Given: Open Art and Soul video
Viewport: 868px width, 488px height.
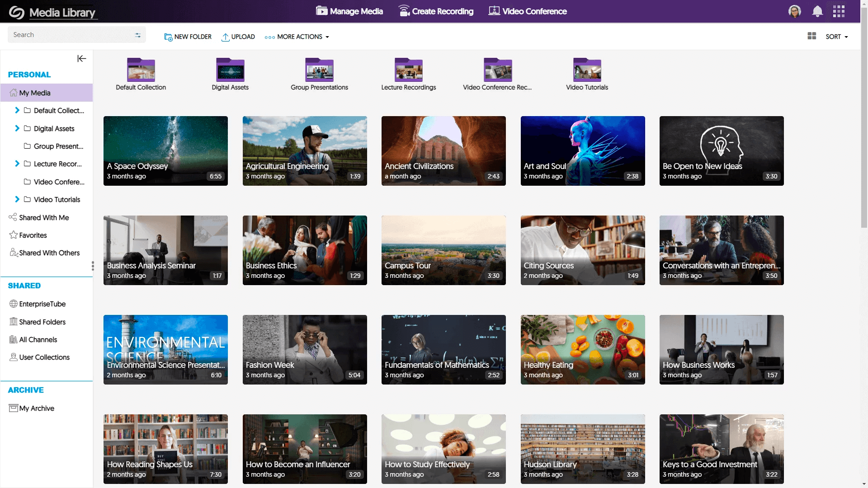Looking at the screenshot, I should point(583,151).
